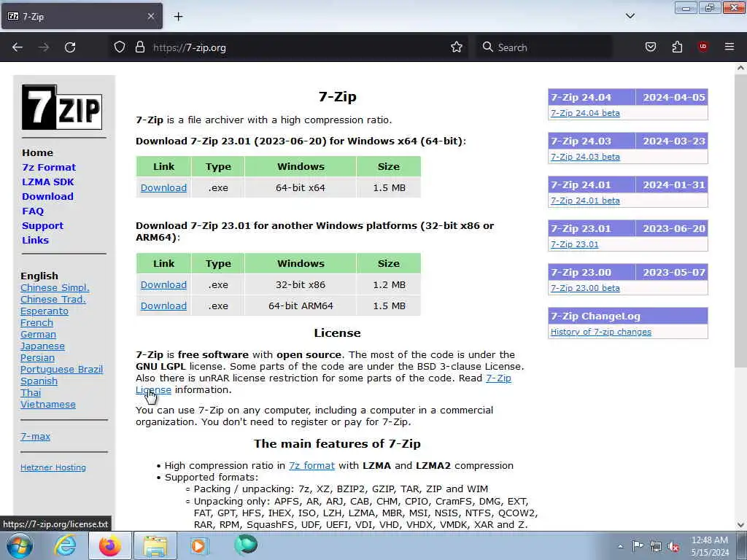View site security via padlock icon
The height and width of the screenshot is (560, 747).
point(139,47)
